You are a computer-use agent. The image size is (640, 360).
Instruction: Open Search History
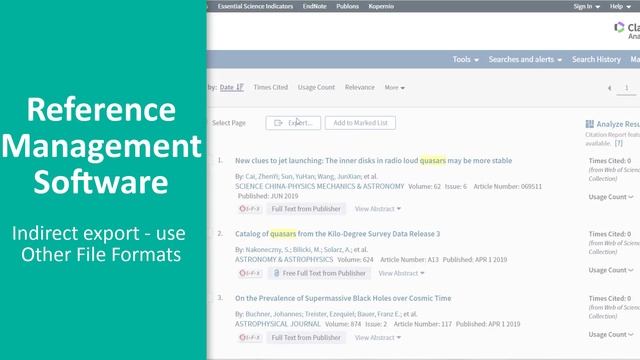596,60
